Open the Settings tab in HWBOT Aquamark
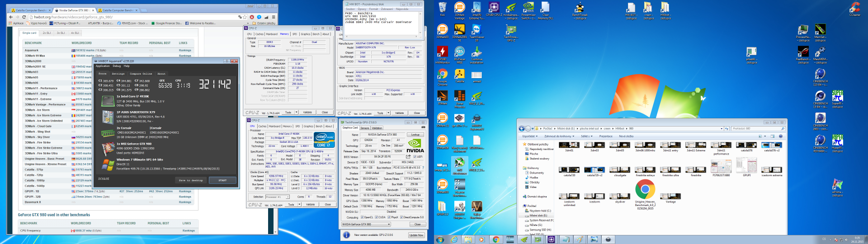Viewport: 868px width, 244px height. click(118, 74)
